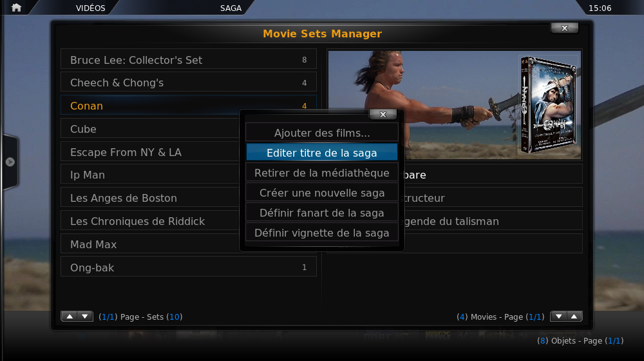Click the Conan box set cover thumbnail
This screenshot has width=644, height=361.
(549, 105)
